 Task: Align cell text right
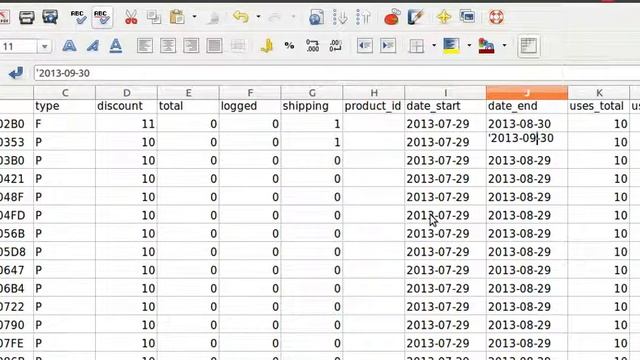(x=191, y=46)
